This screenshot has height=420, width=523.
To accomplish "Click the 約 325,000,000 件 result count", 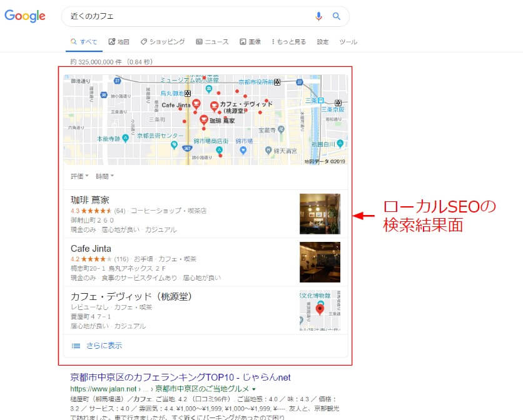I will tap(96, 62).
